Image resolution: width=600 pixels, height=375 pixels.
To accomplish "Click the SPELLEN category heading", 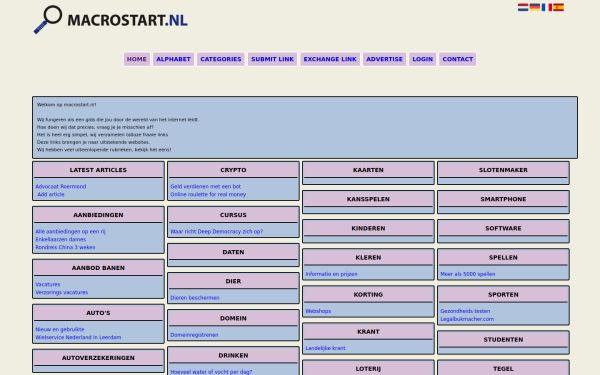I will click(503, 258).
